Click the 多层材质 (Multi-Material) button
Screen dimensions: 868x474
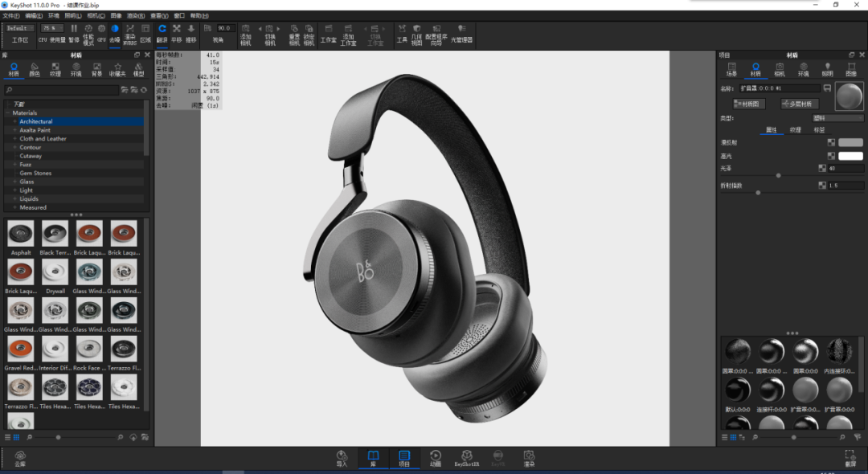(800, 104)
